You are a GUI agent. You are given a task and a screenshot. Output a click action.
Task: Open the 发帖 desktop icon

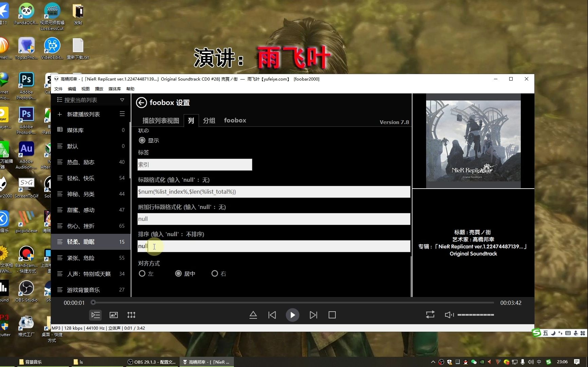point(78,14)
